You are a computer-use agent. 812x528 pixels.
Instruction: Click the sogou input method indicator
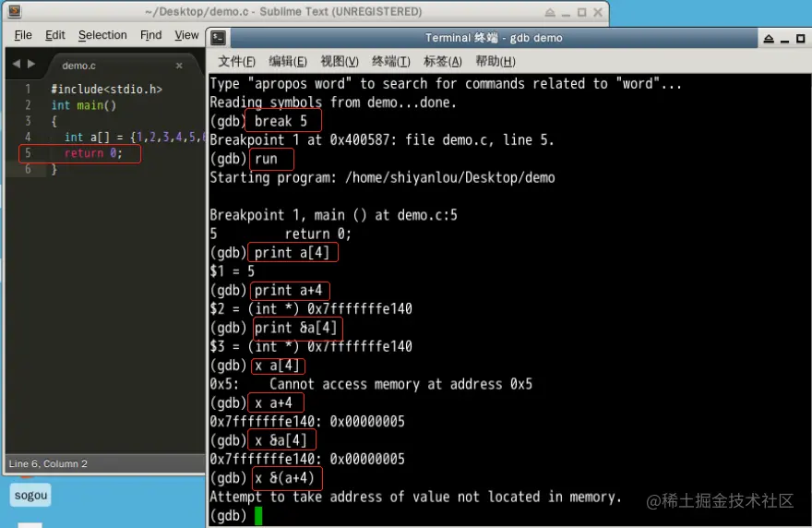[30, 496]
